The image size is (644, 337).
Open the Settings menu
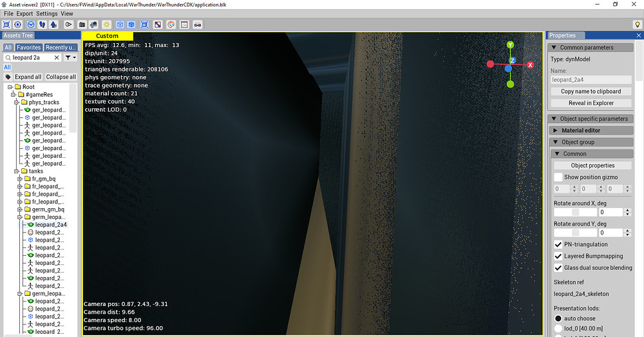tap(47, 14)
